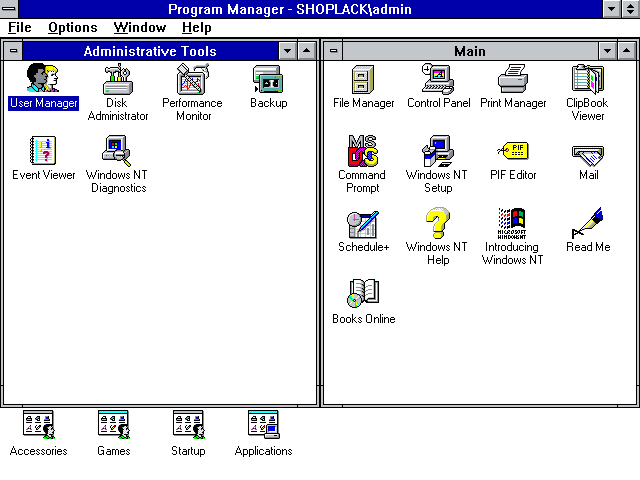640x480 pixels.
Task: Minimize the Program Manager window
Action: (x=612, y=9)
